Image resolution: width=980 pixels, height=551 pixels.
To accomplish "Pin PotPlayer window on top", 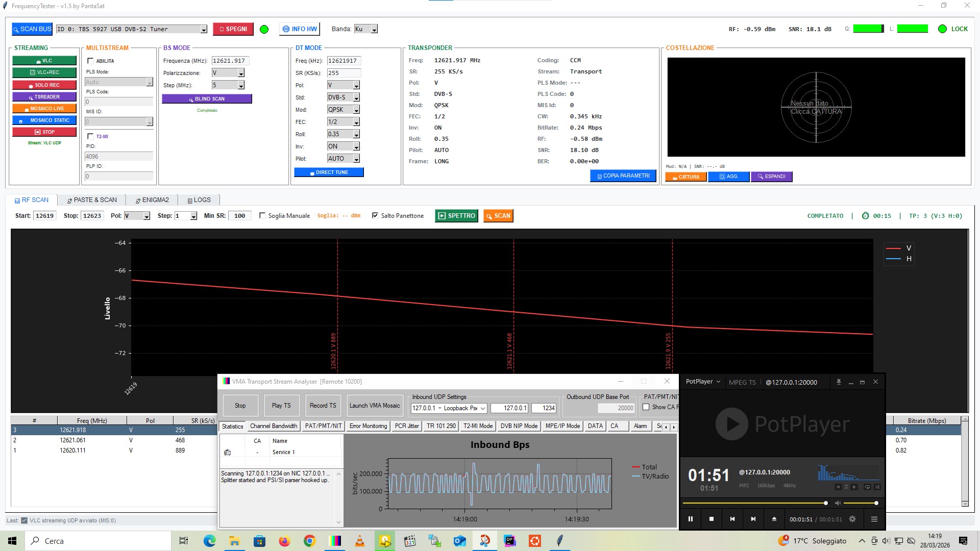I will coord(839,382).
